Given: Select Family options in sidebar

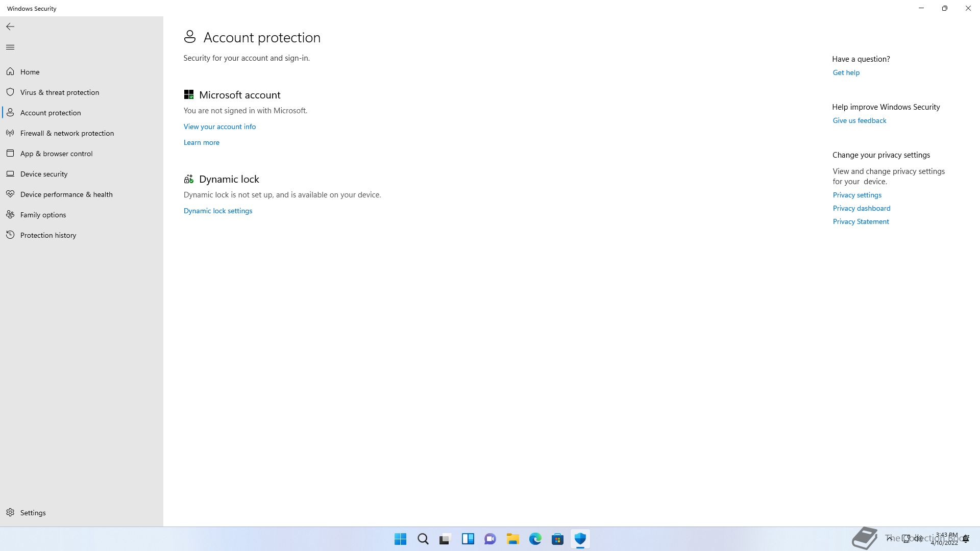Looking at the screenshot, I should [43, 215].
